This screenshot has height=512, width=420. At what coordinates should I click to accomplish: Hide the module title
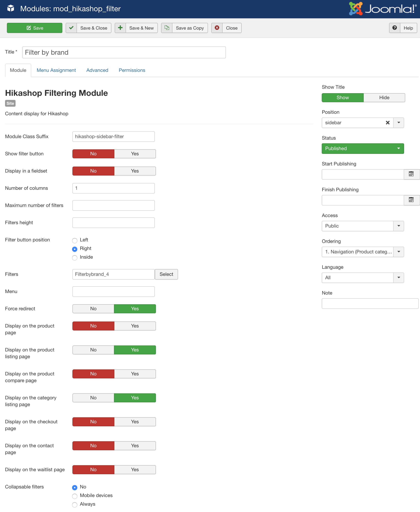tap(384, 97)
